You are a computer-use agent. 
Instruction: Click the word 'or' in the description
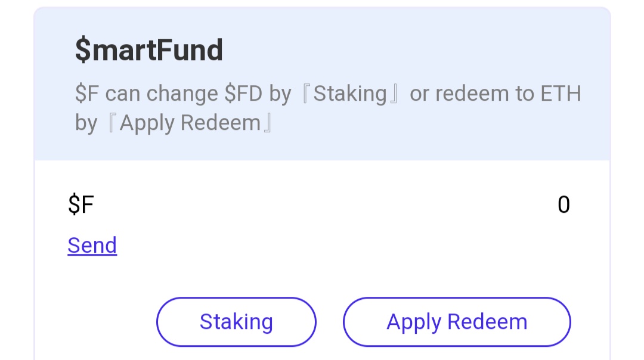[x=419, y=94]
